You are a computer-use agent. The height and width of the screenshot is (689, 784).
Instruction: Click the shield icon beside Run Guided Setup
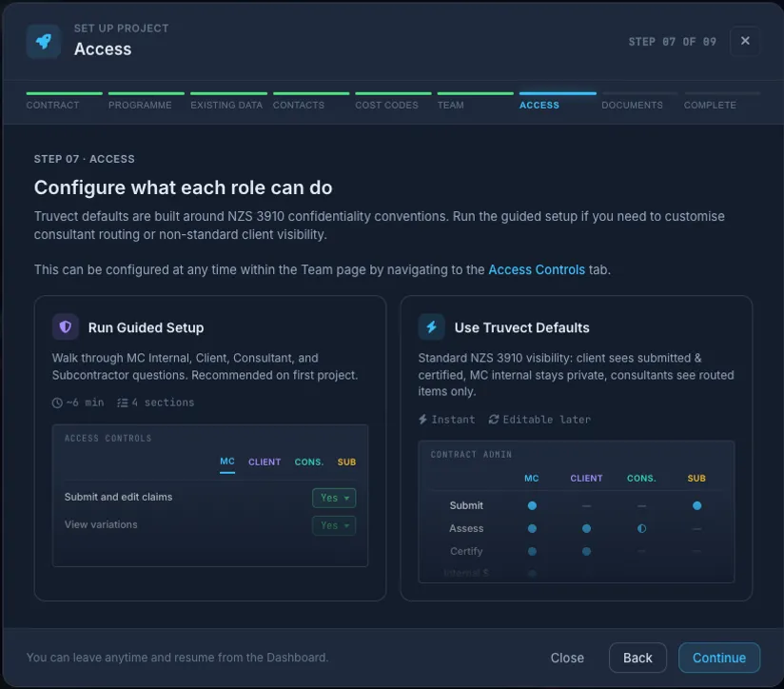pos(66,327)
